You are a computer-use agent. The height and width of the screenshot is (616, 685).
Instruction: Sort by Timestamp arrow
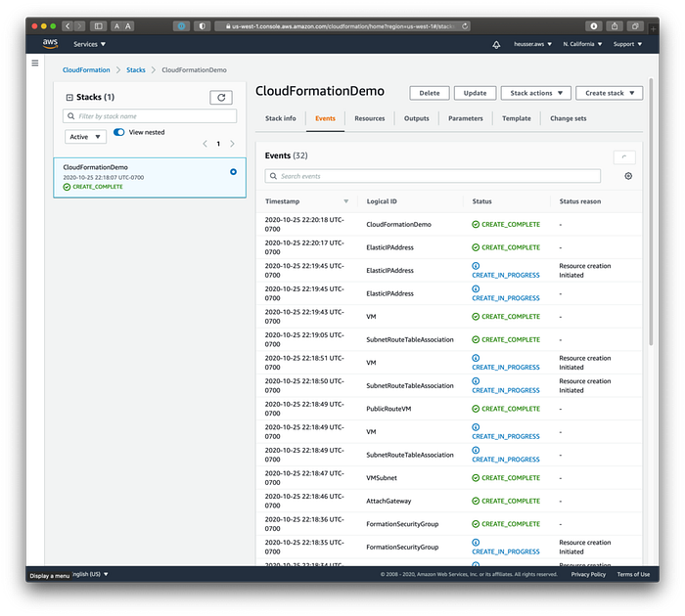[x=346, y=201]
